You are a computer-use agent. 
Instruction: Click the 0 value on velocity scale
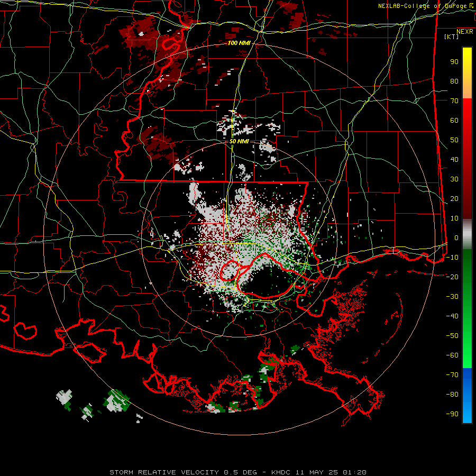click(456, 238)
